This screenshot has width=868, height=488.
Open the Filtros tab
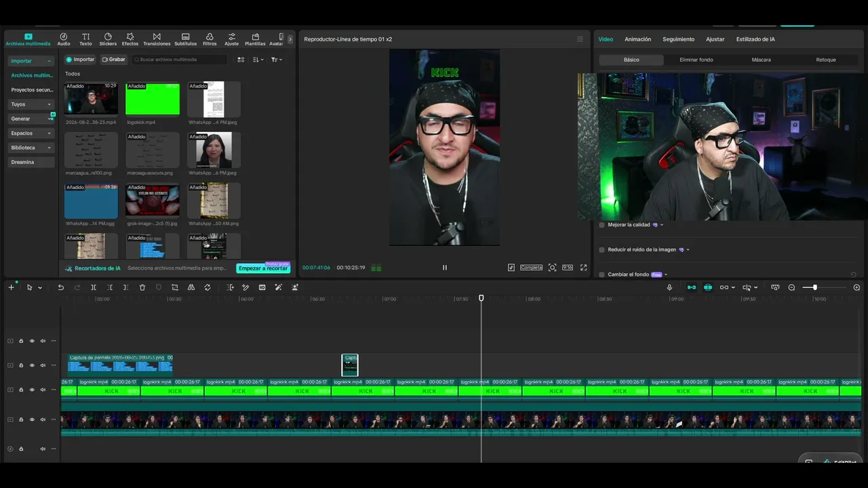pyautogui.click(x=210, y=39)
